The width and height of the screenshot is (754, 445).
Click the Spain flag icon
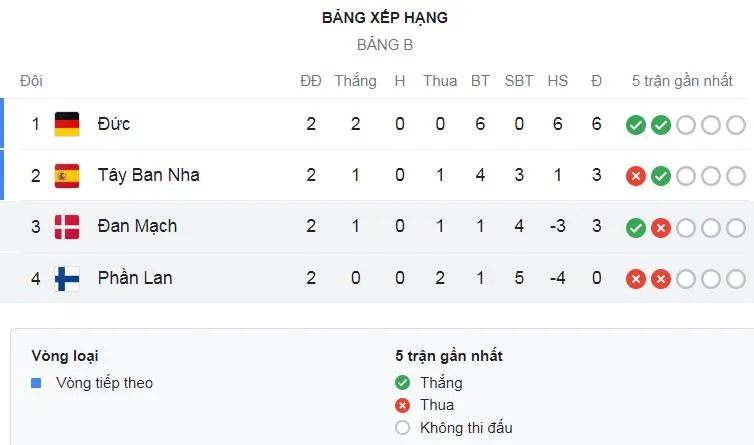(x=67, y=175)
